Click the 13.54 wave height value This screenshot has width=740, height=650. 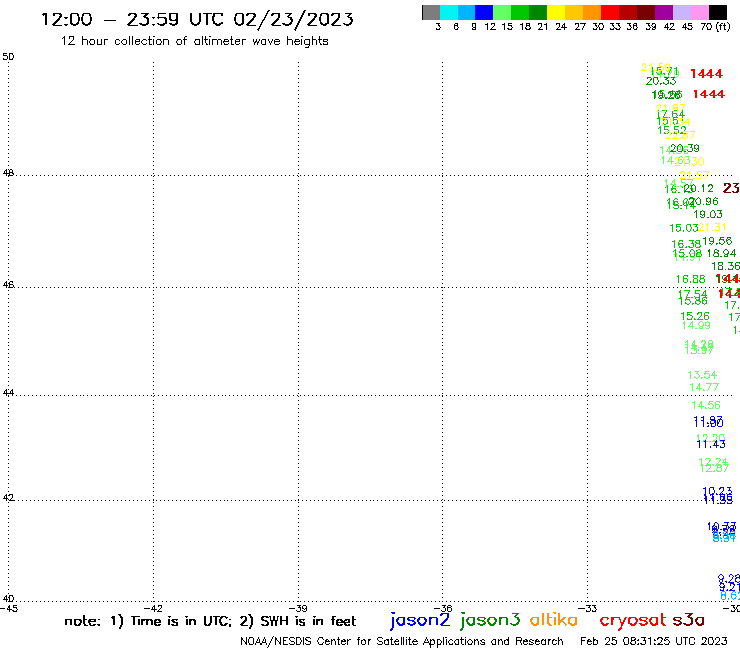[x=702, y=375]
